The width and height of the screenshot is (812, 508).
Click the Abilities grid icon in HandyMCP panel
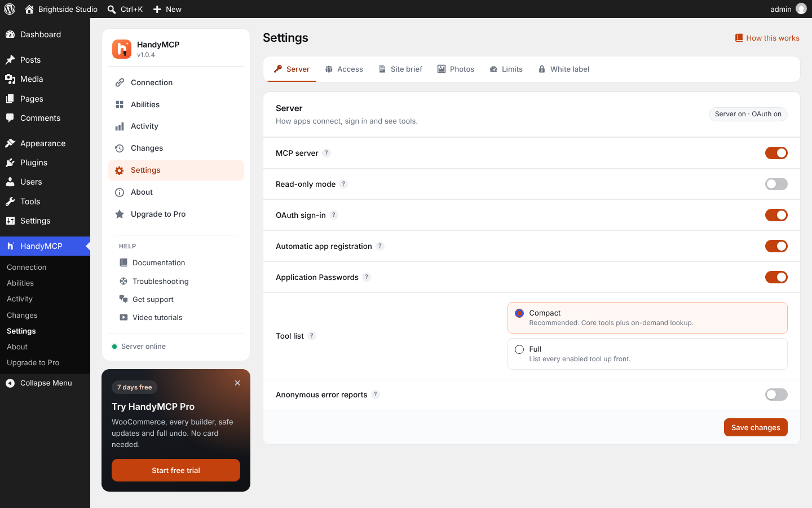pyautogui.click(x=120, y=104)
